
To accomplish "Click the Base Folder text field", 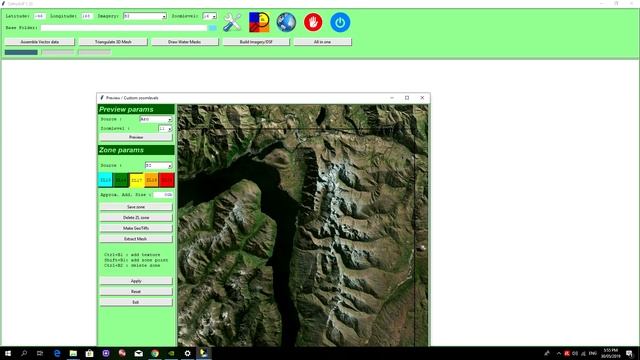I will (124, 28).
